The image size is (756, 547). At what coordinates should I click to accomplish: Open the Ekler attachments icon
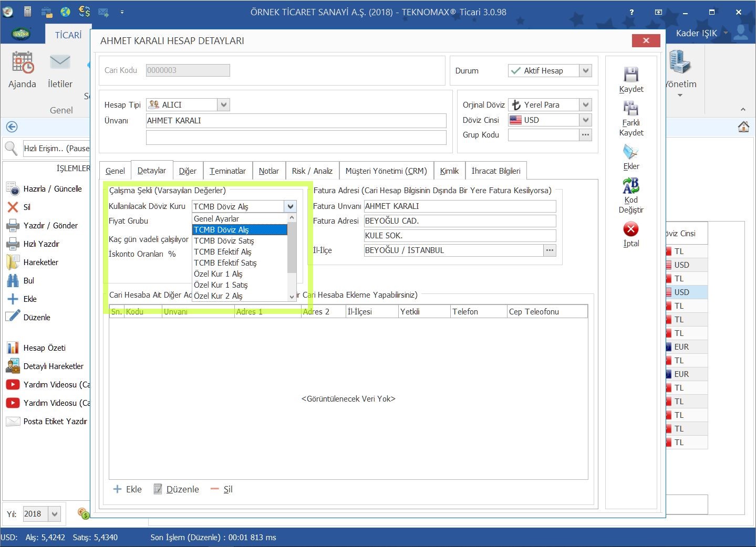(630, 153)
